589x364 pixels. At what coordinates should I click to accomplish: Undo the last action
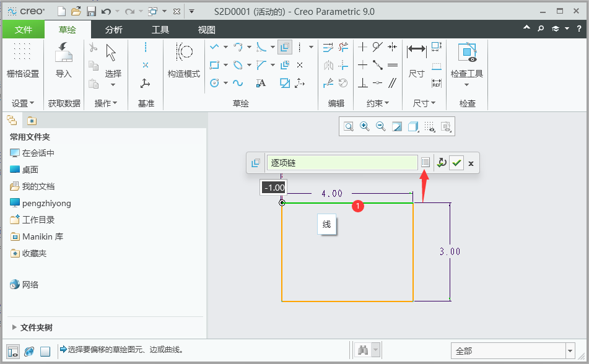pyautogui.click(x=106, y=12)
